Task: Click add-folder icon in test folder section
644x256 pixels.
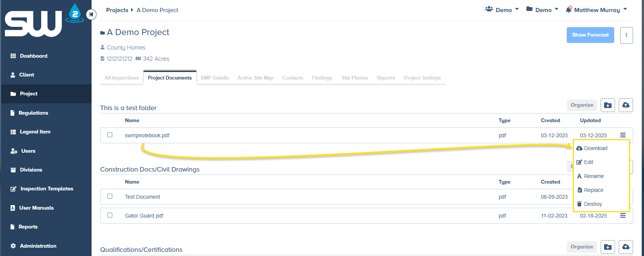Action: (607, 105)
